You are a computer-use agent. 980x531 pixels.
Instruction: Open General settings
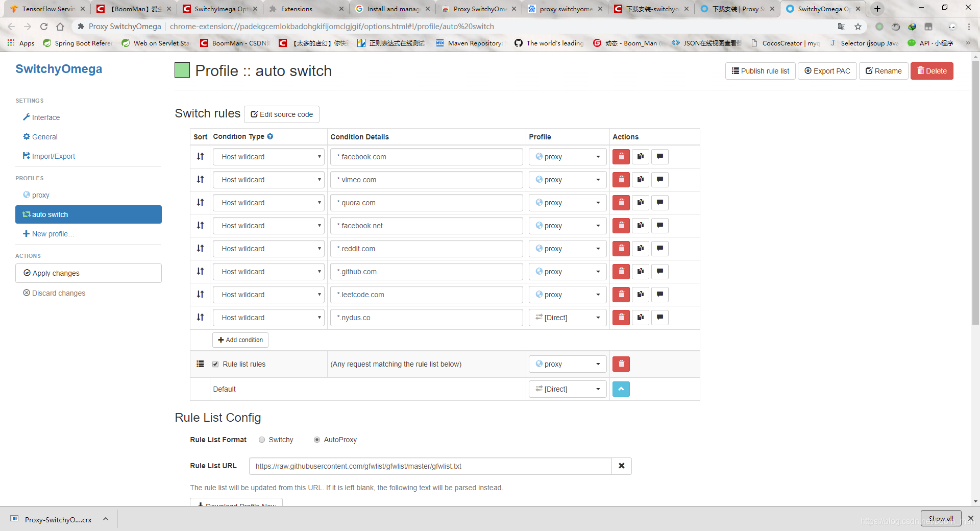point(40,137)
